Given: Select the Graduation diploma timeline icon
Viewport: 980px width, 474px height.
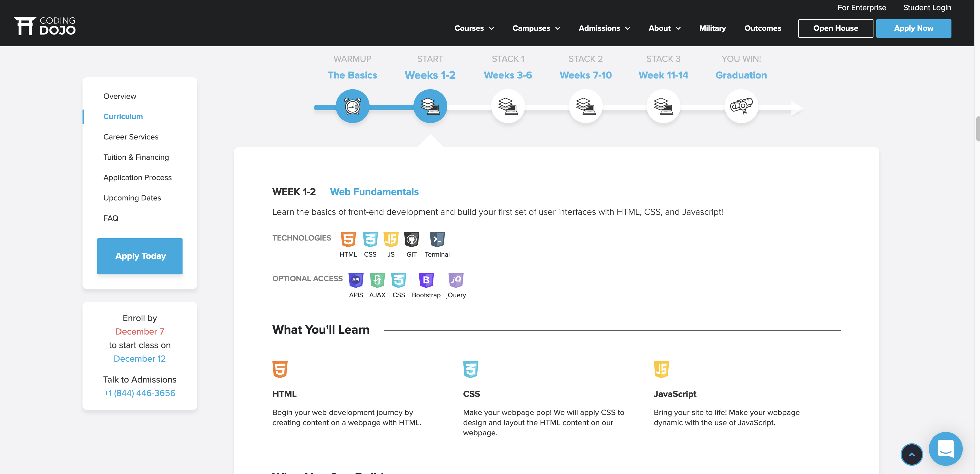Looking at the screenshot, I should pos(741,106).
